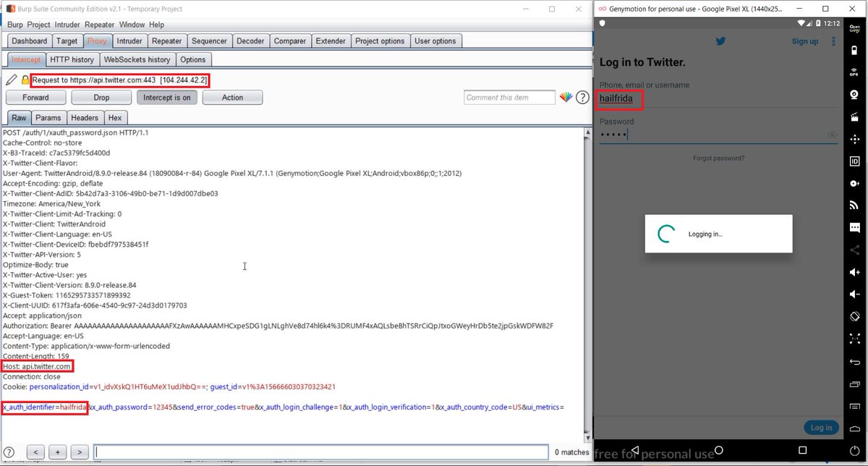This screenshot has width=868, height=466.
Task: Open the Genymotion device ID widget
Action: (x=854, y=161)
